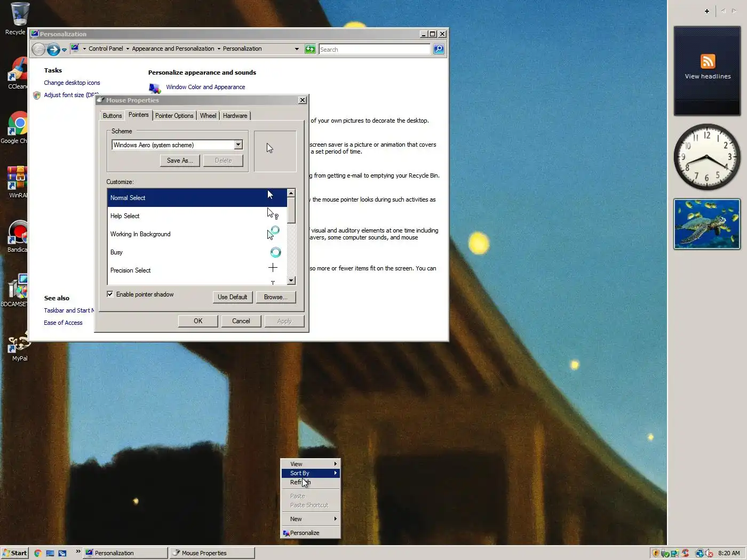Switch to the Buttons tab
This screenshot has height=560, width=747.
[x=112, y=116]
